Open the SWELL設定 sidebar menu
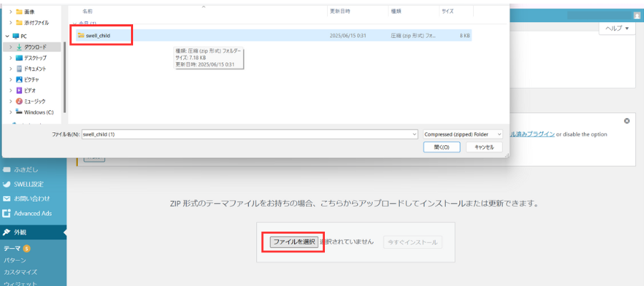The image size is (644, 286). (x=33, y=184)
